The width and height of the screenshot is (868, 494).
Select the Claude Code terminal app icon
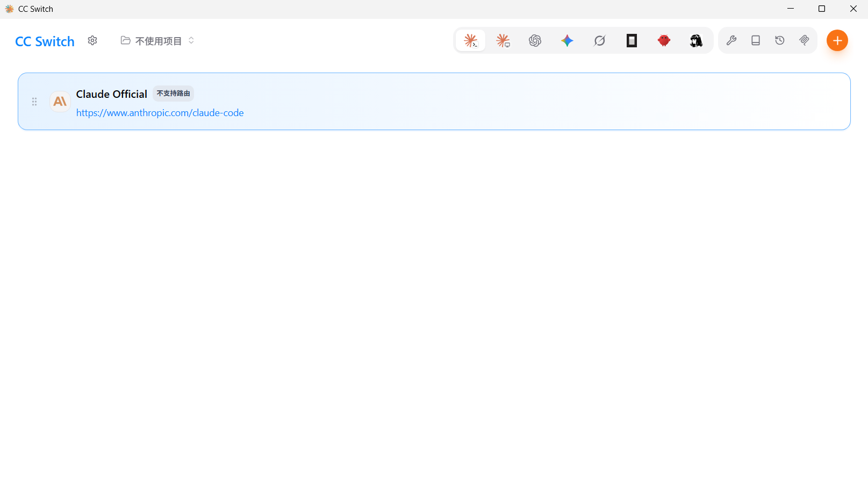[471, 40]
